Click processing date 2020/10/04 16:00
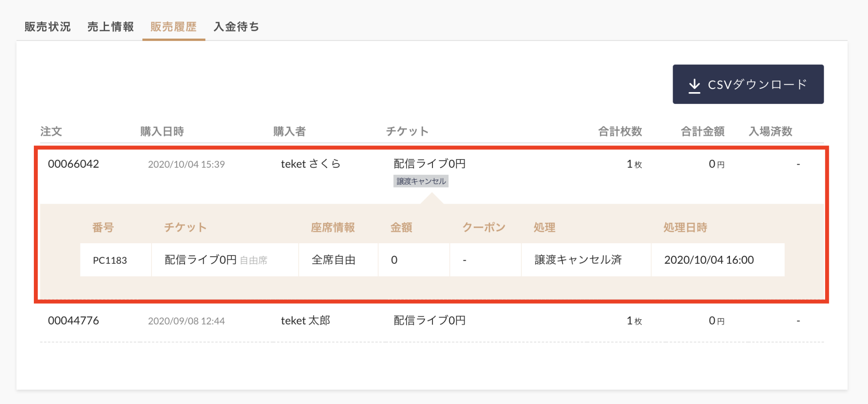 pyautogui.click(x=709, y=260)
